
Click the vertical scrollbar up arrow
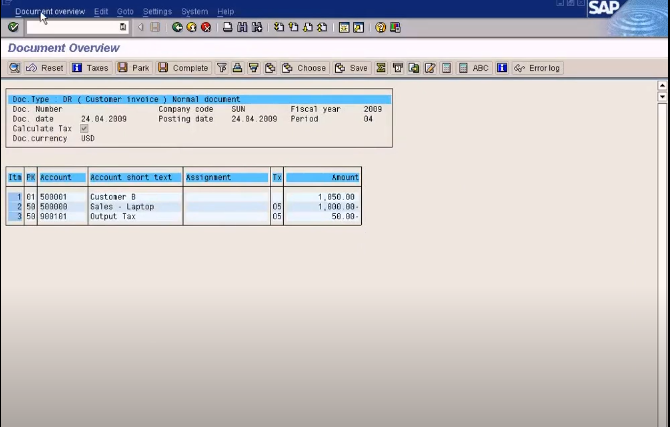[662, 85]
